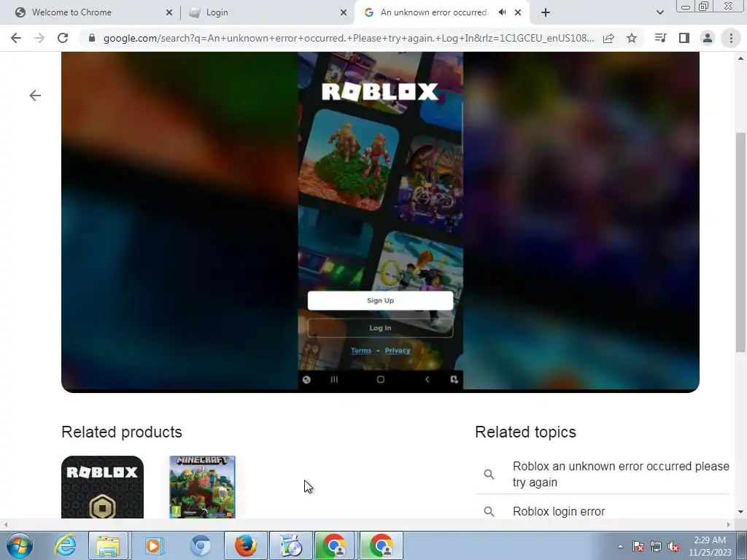The width and height of the screenshot is (747, 560).
Task: Click the Terms link in video
Action: click(x=361, y=351)
